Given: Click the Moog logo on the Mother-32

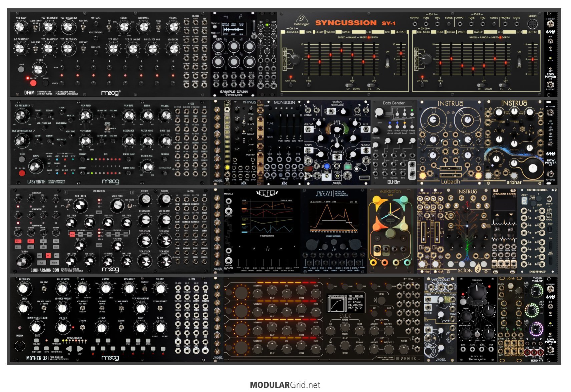Looking at the screenshot, I should 110,358.
